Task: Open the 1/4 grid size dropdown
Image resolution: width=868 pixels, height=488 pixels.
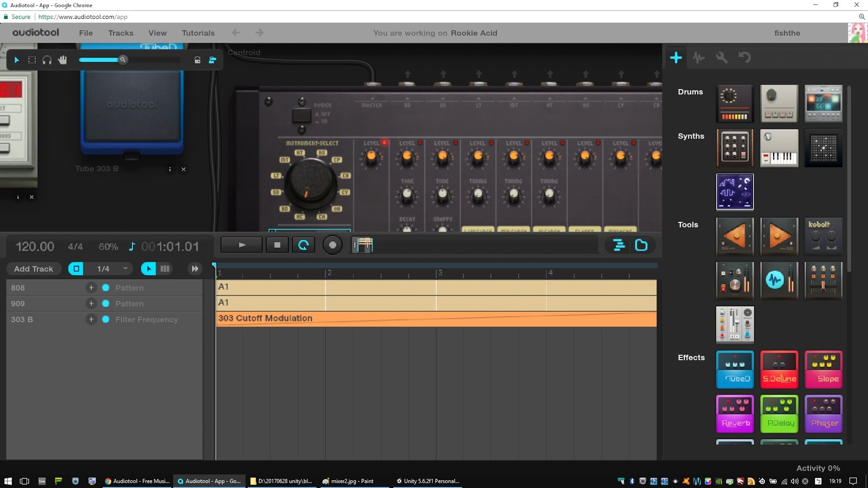Action: tap(108, 268)
